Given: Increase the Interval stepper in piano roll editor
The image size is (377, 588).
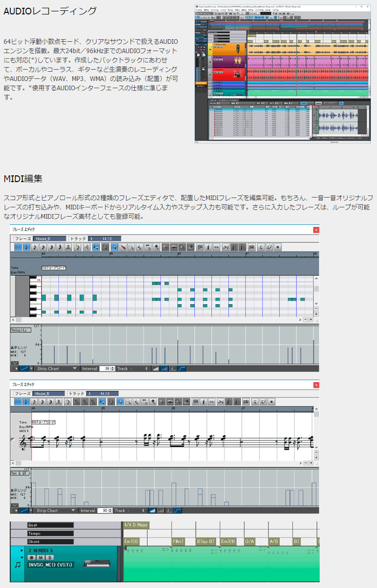Looking at the screenshot, I should pos(114,367).
